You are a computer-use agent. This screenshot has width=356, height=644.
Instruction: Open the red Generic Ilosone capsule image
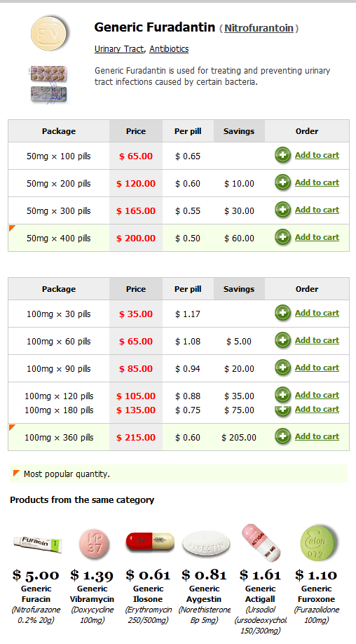tap(150, 542)
